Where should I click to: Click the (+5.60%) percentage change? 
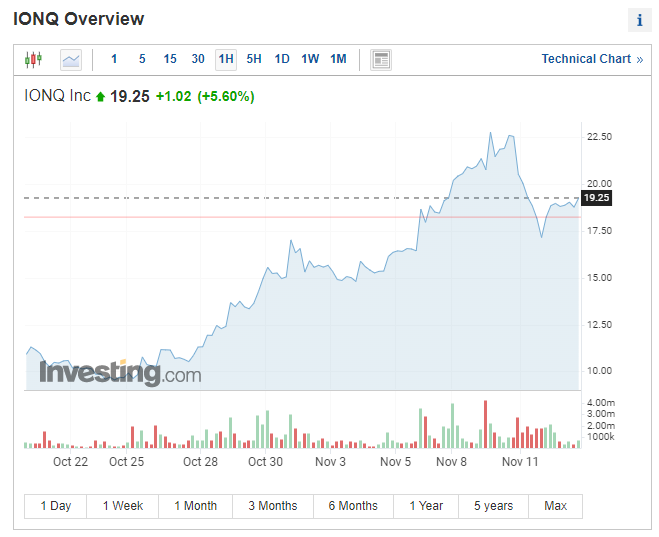(x=226, y=96)
